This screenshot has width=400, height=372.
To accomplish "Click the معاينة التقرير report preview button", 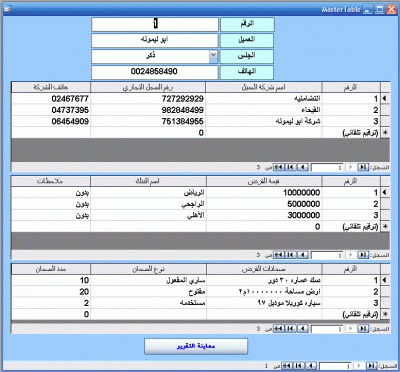I will (196, 346).
